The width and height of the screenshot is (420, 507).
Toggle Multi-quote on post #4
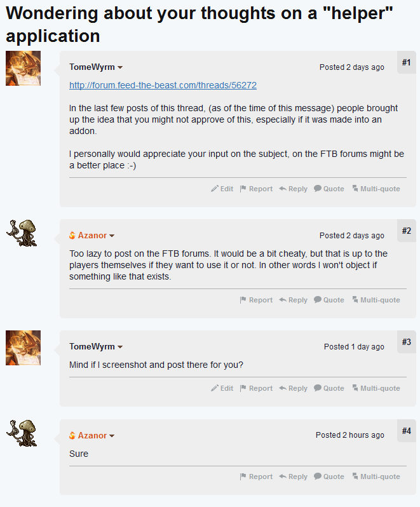pos(376,477)
